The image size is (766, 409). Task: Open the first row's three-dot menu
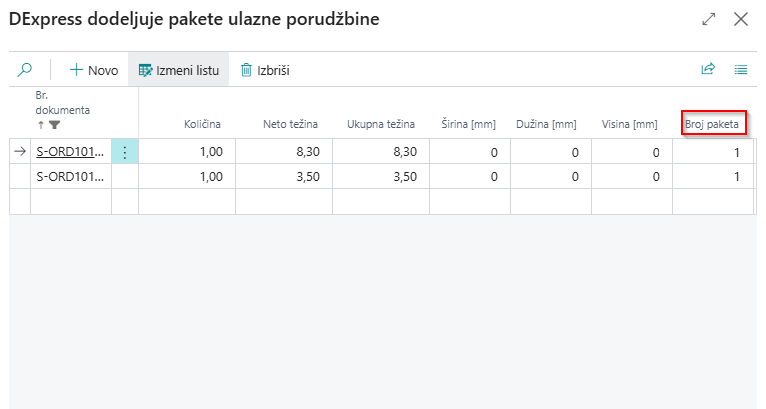tap(124, 152)
